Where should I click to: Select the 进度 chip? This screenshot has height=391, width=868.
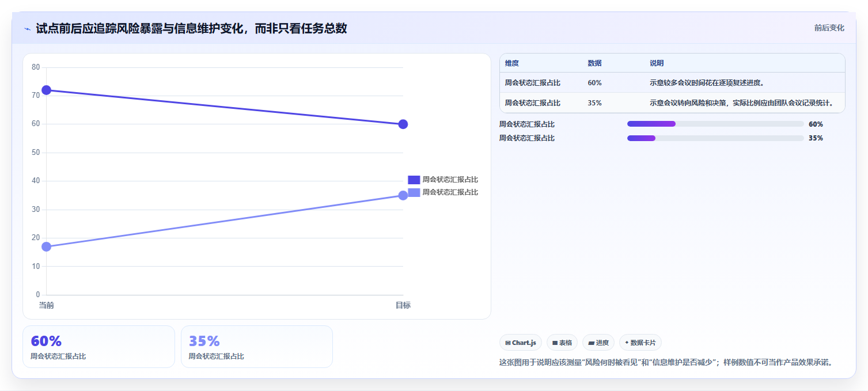pos(598,343)
